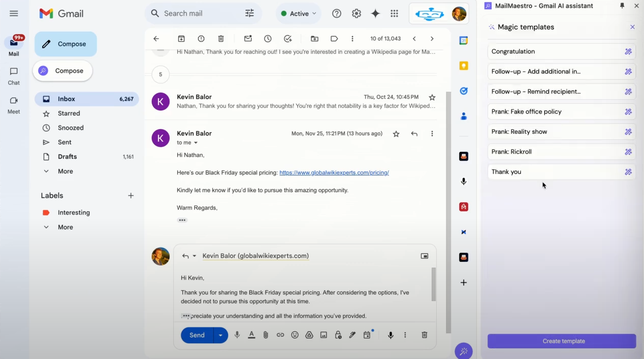Insert files using Google Drive
The width and height of the screenshot is (644, 359).
point(309,335)
